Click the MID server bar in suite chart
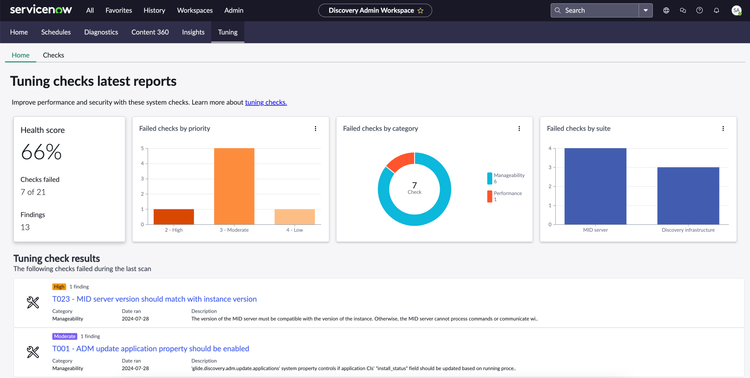 pos(596,186)
